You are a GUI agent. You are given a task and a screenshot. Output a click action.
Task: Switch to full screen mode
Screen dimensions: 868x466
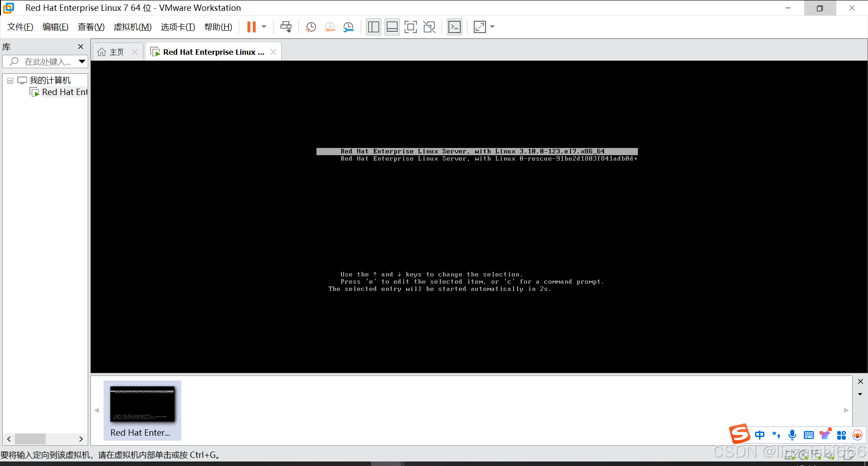[410, 27]
